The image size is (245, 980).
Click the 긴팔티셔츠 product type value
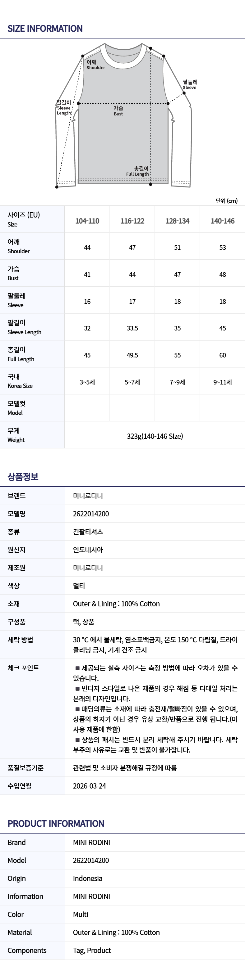(x=88, y=532)
